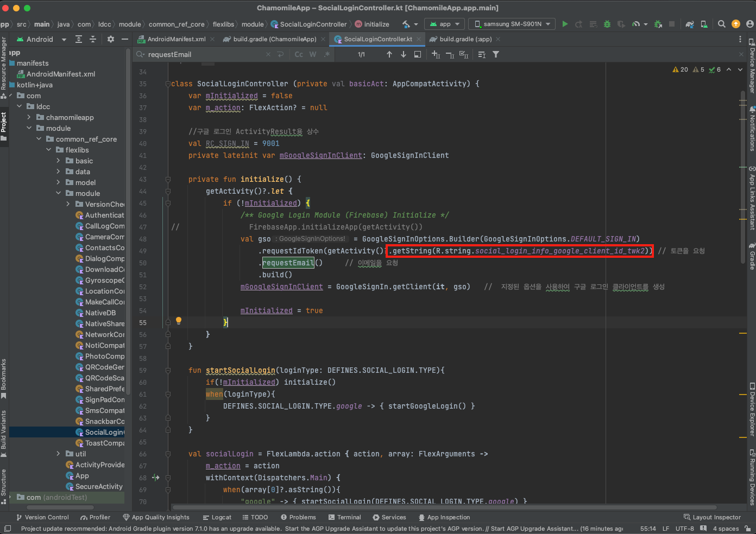Click Add Selection for Next Occurrence icon
Viewport: 756px width, 534px height.
[x=436, y=54]
